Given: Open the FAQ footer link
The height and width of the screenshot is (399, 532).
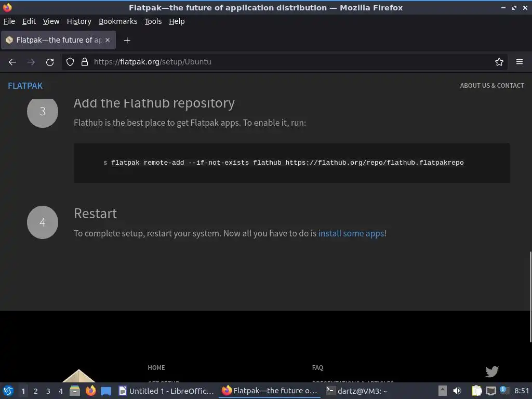Looking at the screenshot, I should (x=317, y=368).
